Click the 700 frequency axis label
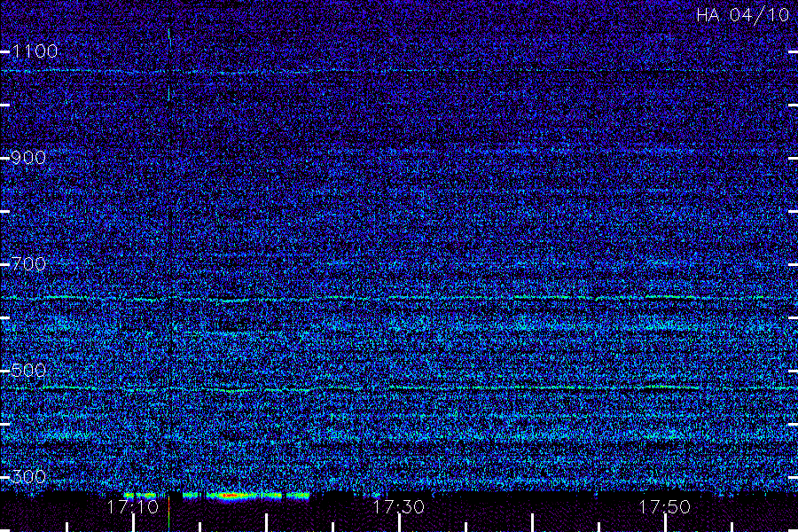The width and height of the screenshot is (798, 532). click(28, 263)
